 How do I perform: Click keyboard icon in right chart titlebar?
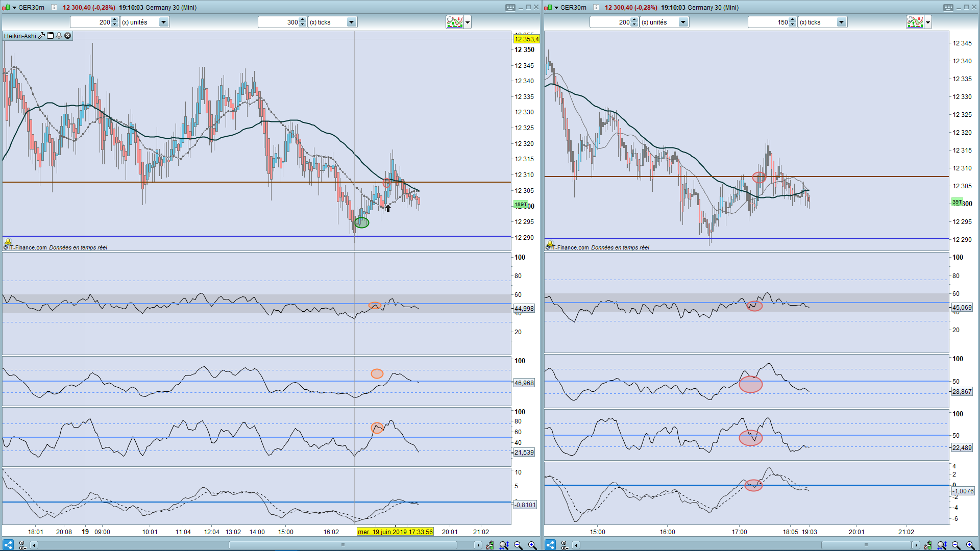coord(948,7)
